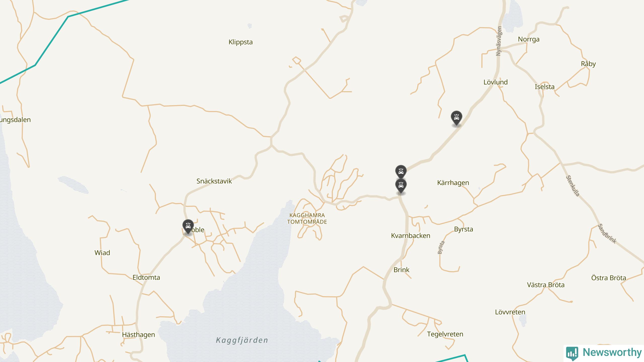Image resolution: width=644 pixels, height=362 pixels.
Task: Select the Kvarnbacken place label
Action: click(411, 236)
